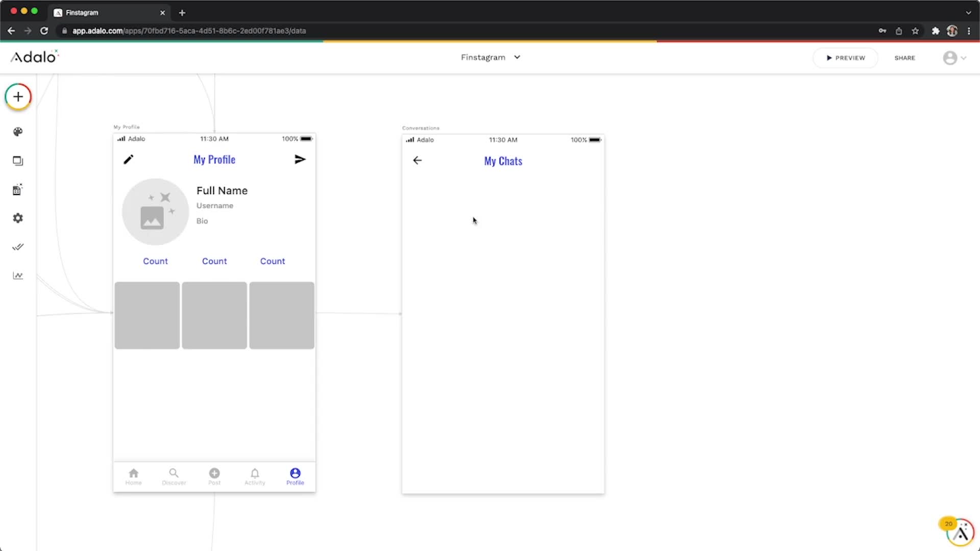This screenshot has width=980, height=551.
Task: Open the Analytics panel in the sidebar
Action: click(x=18, y=275)
